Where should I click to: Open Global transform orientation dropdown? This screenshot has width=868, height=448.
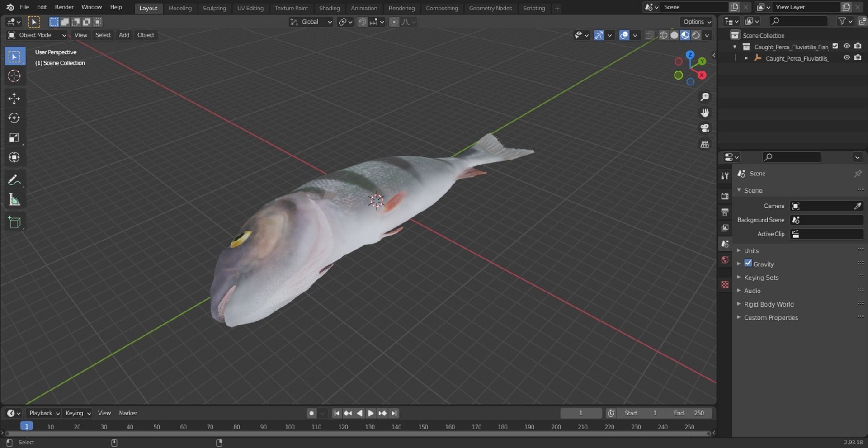311,22
